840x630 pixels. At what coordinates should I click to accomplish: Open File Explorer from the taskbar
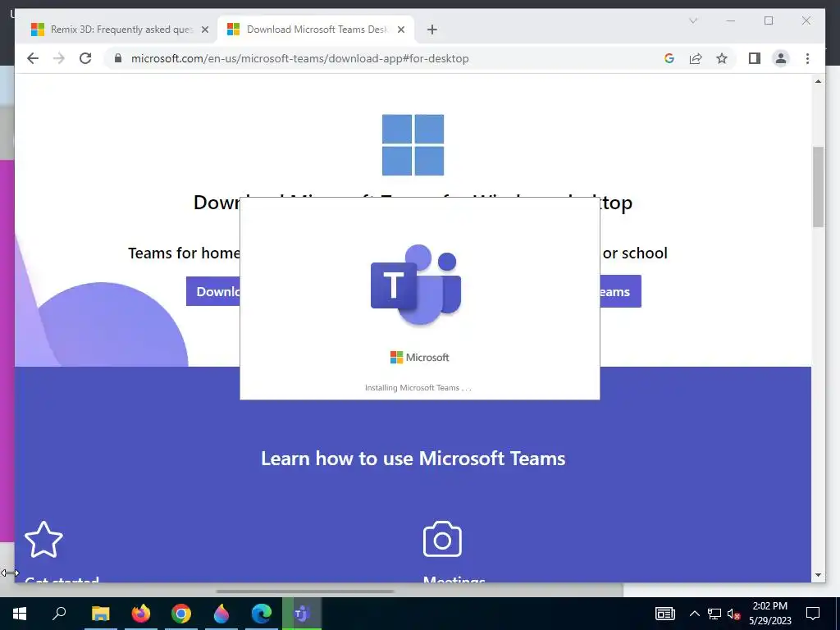(x=100, y=614)
